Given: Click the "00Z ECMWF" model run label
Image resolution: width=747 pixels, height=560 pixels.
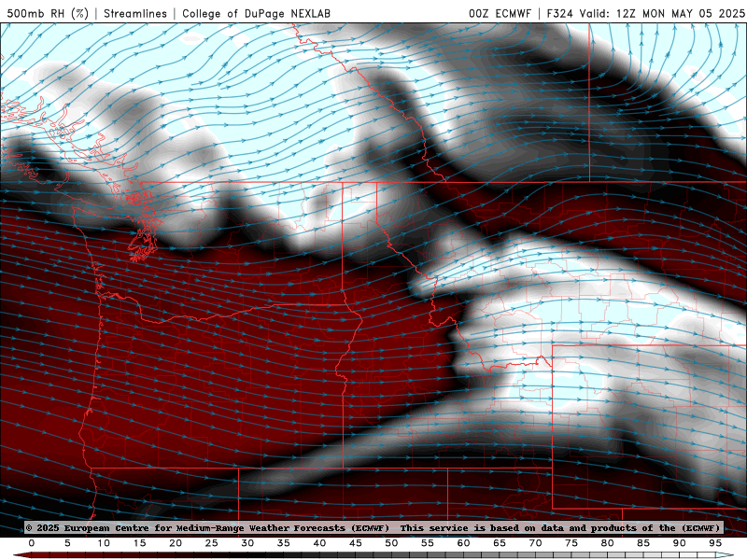Looking at the screenshot, I should coord(500,13).
